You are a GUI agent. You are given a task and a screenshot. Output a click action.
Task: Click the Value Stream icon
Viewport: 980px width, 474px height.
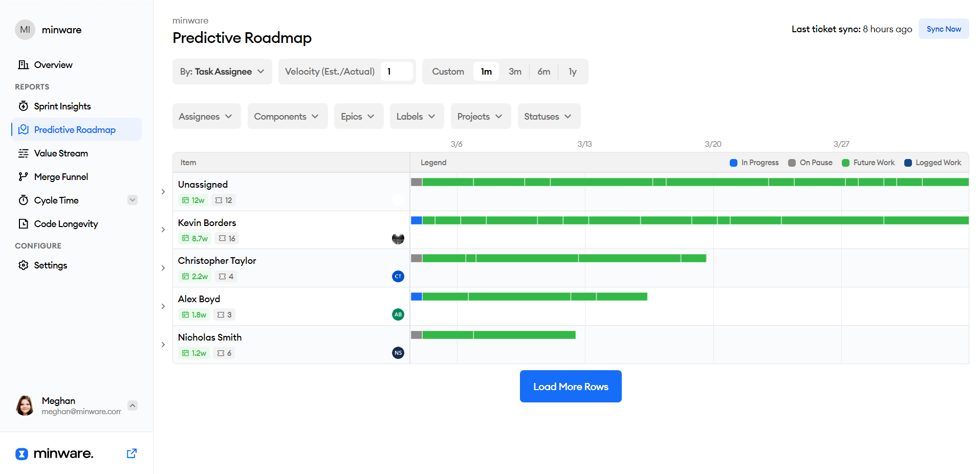(x=24, y=153)
